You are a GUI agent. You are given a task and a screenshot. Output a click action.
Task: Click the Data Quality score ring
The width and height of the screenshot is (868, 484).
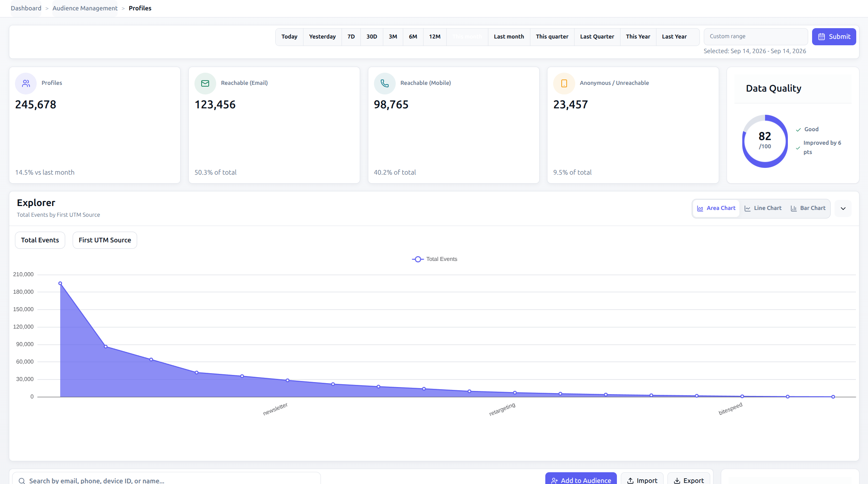click(x=765, y=141)
